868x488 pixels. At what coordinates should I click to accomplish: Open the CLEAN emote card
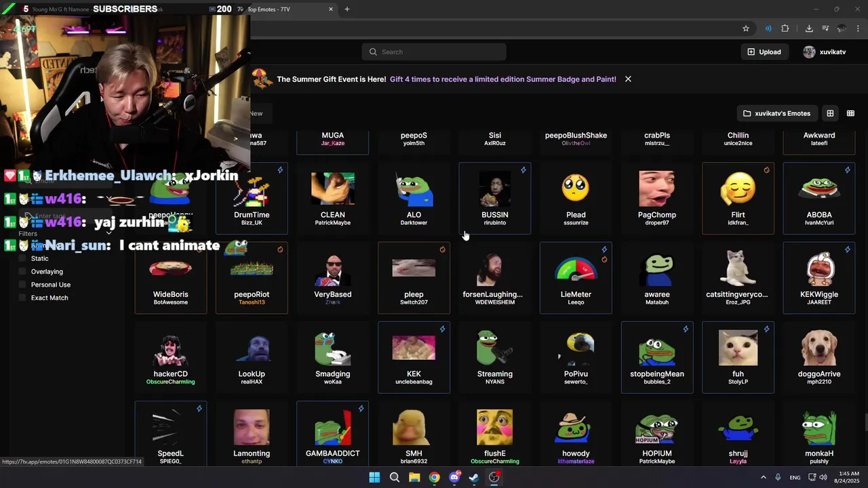[333, 198]
